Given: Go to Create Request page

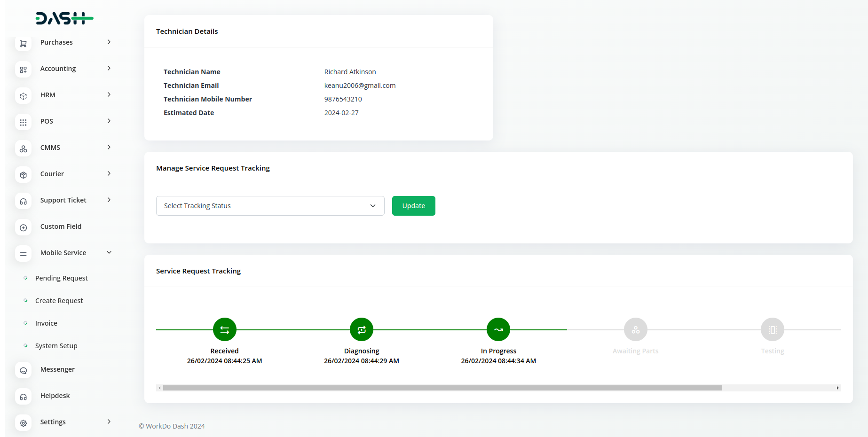Looking at the screenshot, I should tap(59, 301).
